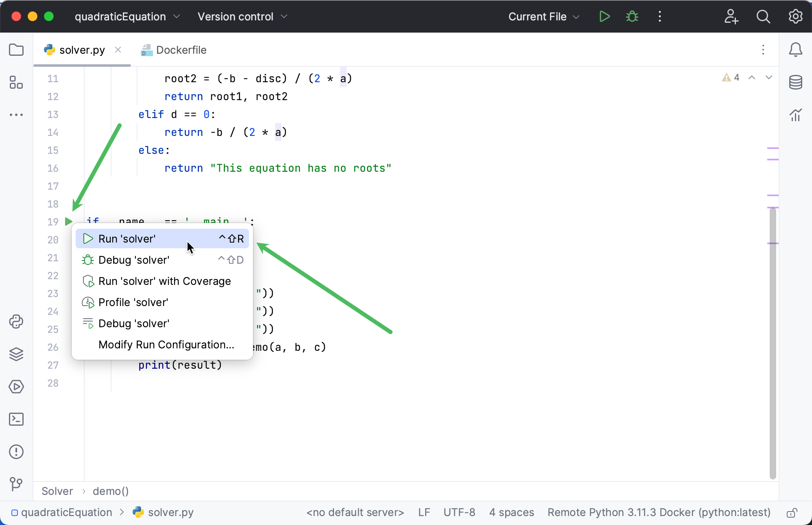This screenshot has height=525, width=812.
Task: Click the search magnifier icon top bar
Action: (764, 17)
